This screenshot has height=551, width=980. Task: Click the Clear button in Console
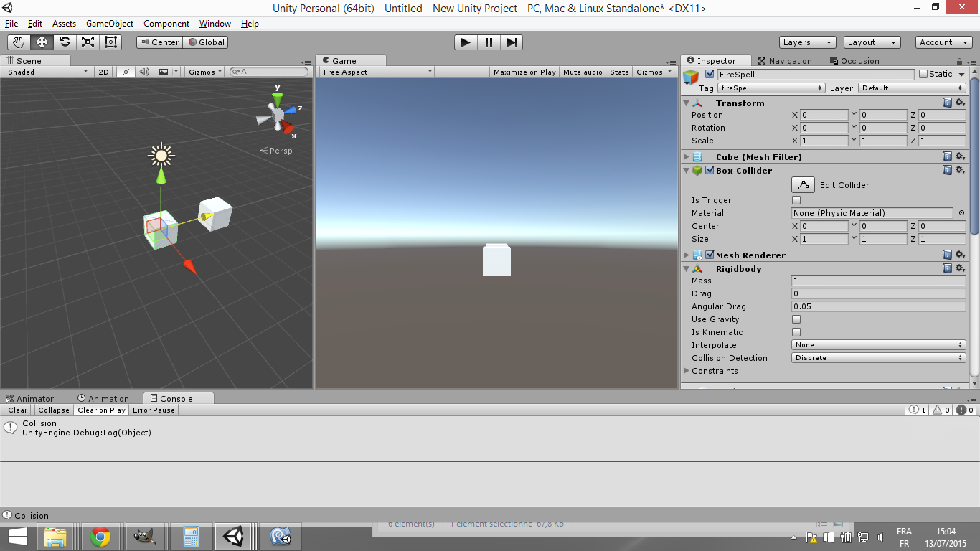[18, 410]
